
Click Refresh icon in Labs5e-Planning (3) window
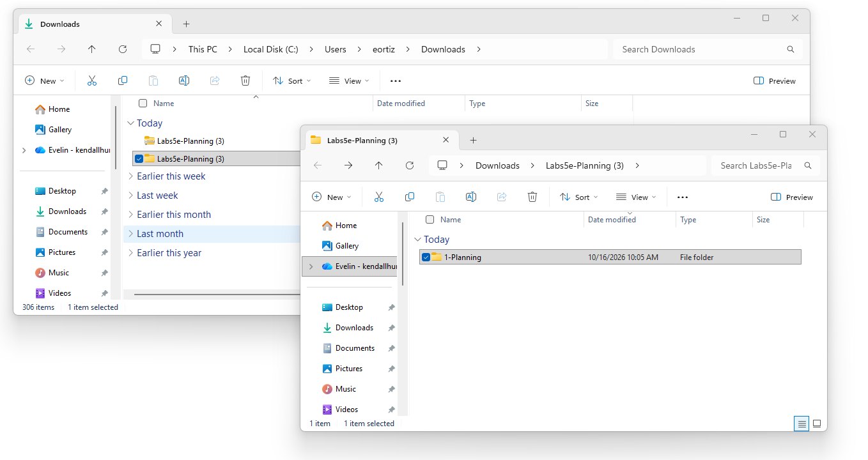click(x=410, y=165)
